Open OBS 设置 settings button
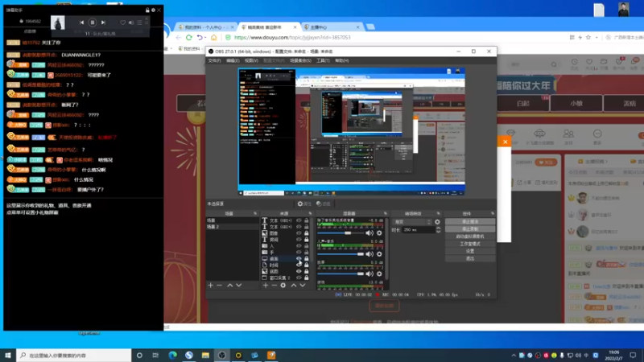 coord(470,251)
